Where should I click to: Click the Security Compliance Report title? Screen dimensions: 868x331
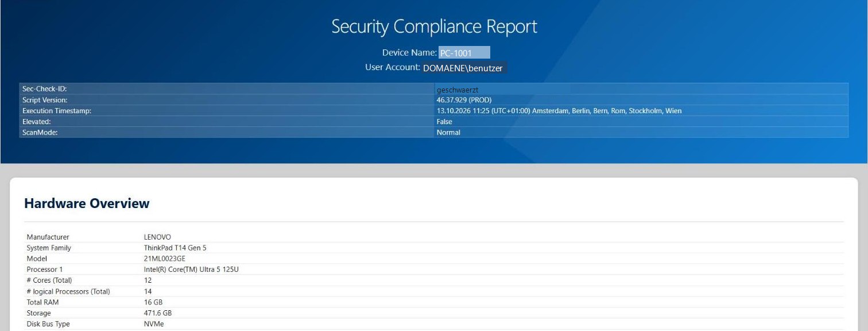click(434, 26)
